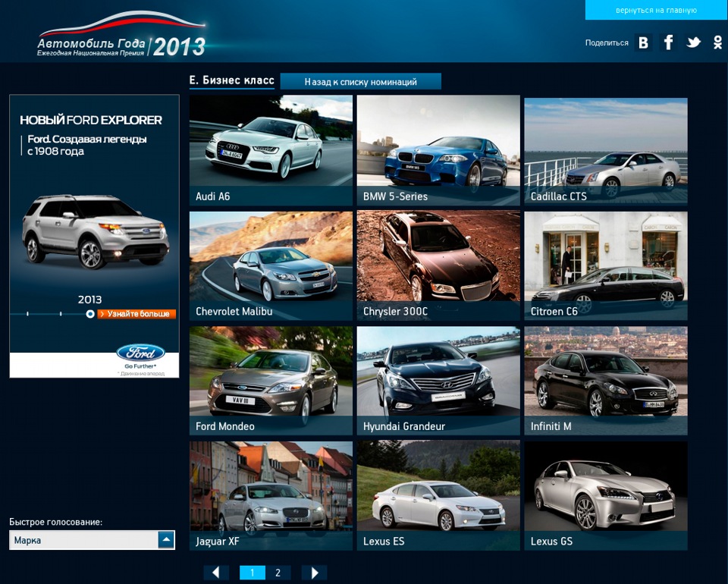Click Узнайте больше in Ford ad
Image resolution: width=728 pixels, height=584 pixels.
point(137,314)
